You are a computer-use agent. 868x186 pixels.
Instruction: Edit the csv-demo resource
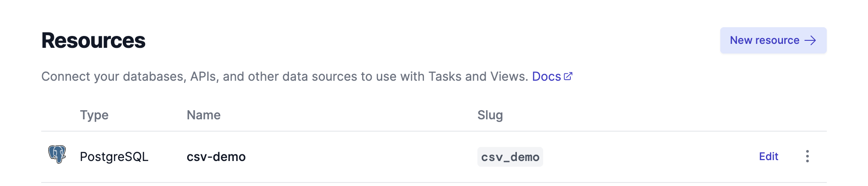pyautogui.click(x=768, y=157)
